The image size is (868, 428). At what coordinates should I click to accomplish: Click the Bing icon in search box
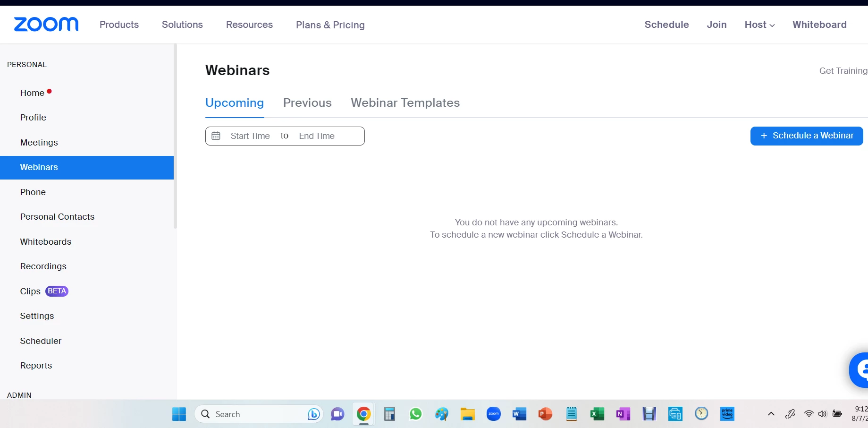tap(314, 414)
